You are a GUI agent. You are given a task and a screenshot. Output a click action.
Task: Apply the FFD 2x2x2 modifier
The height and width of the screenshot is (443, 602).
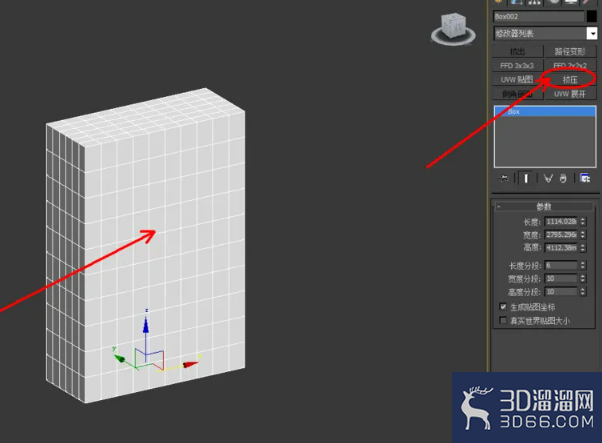click(570, 66)
